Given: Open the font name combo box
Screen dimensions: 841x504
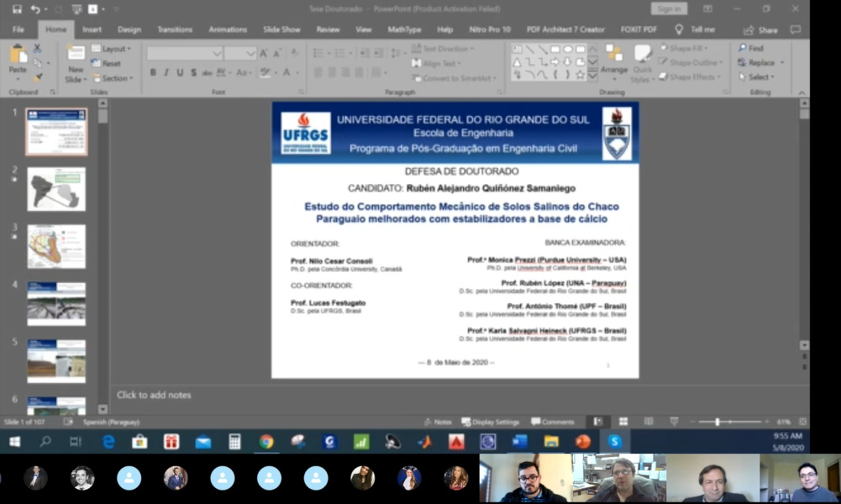Looking at the screenshot, I should (185, 53).
